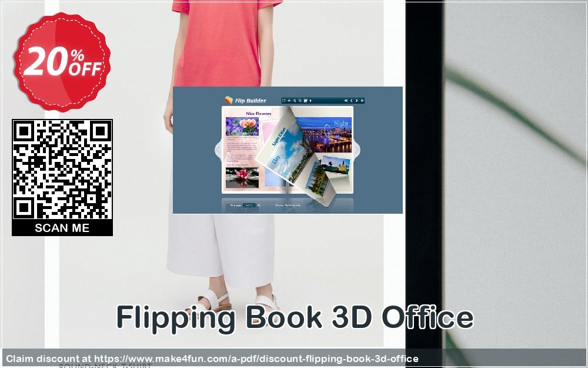The width and height of the screenshot is (588, 368).
Task: Click the Flip Builder logo icon
Action: click(x=229, y=100)
